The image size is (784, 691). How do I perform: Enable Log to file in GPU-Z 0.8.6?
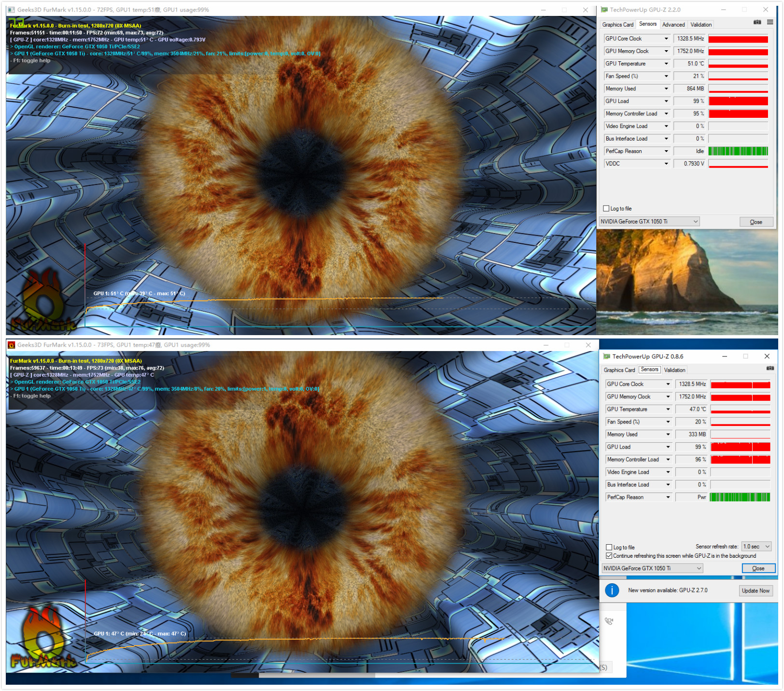pyautogui.click(x=609, y=547)
